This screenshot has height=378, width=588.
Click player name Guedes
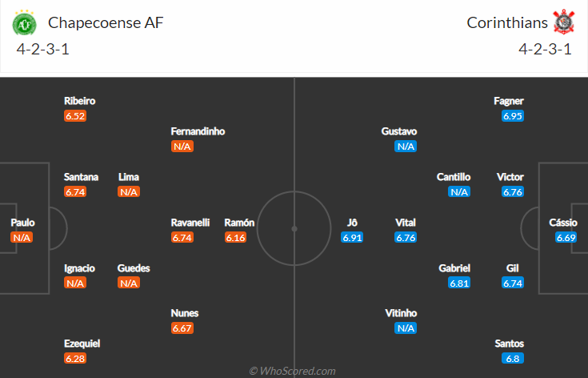point(134,268)
